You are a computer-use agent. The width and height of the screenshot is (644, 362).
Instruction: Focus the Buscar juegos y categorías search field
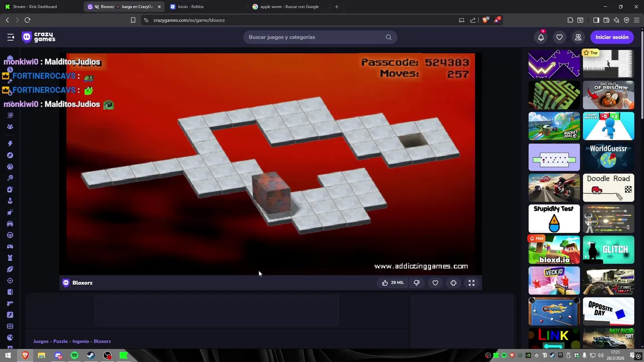click(x=320, y=37)
